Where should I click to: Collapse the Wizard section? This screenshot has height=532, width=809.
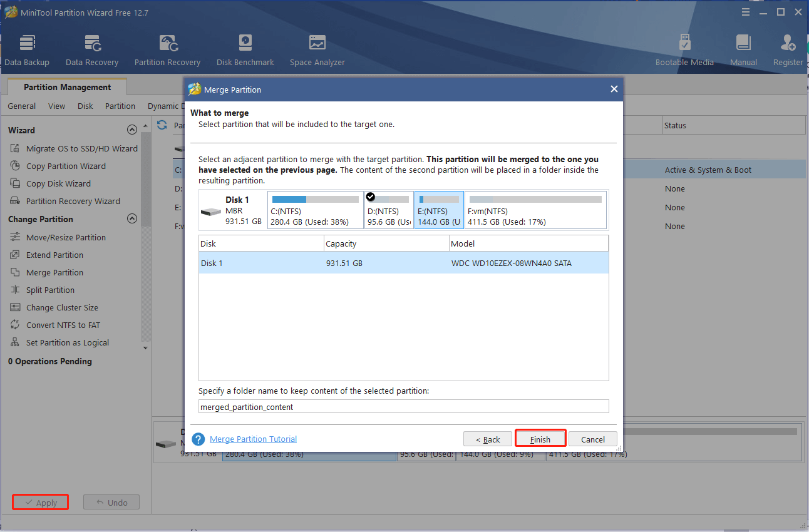pyautogui.click(x=131, y=130)
